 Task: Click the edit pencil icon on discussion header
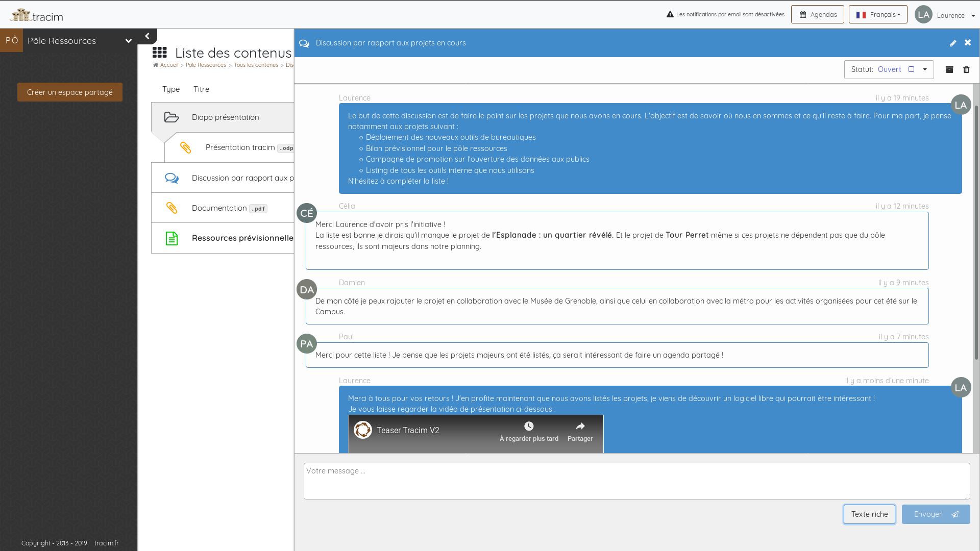pyautogui.click(x=953, y=42)
